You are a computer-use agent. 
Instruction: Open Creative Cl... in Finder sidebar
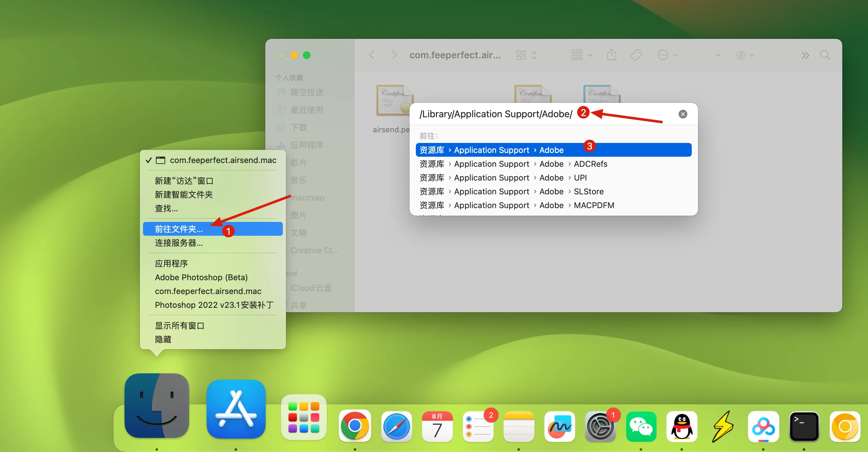coord(314,250)
